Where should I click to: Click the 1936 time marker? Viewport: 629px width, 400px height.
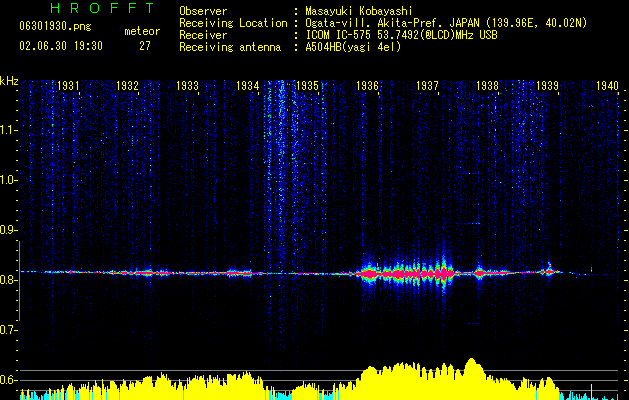[x=367, y=86]
